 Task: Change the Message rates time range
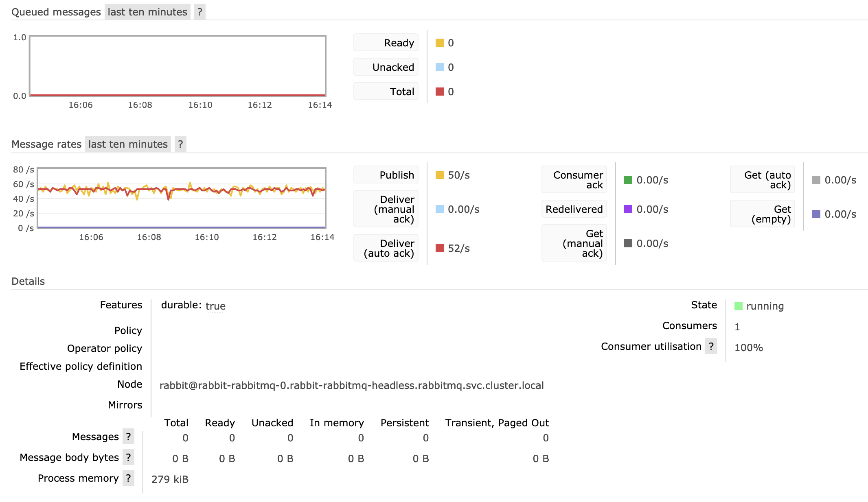click(x=128, y=144)
